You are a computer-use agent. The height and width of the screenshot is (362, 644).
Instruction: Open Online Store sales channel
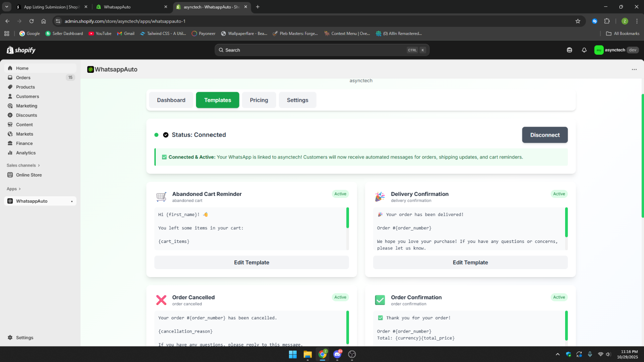point(40,175)
